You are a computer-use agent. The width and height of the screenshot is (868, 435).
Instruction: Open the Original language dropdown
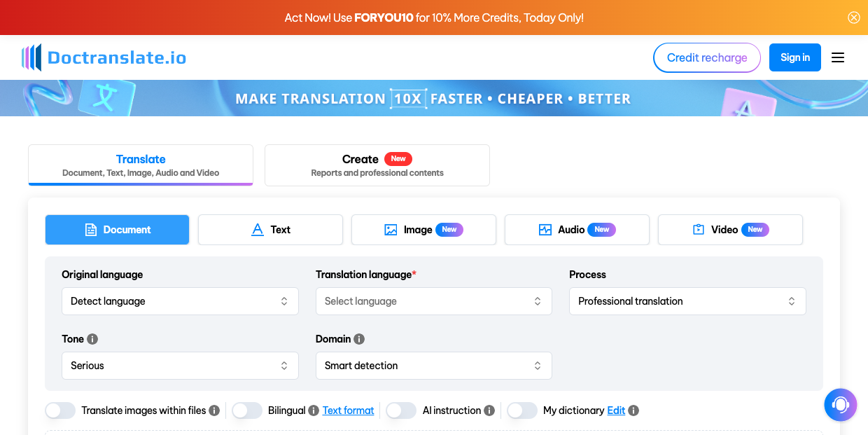180,301
